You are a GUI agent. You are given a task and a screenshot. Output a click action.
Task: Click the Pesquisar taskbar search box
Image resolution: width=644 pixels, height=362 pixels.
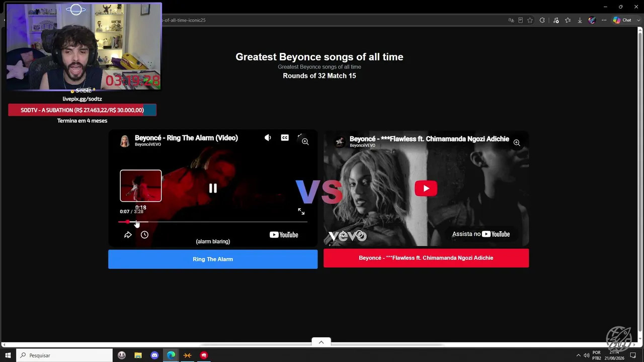tap(64, 355)
